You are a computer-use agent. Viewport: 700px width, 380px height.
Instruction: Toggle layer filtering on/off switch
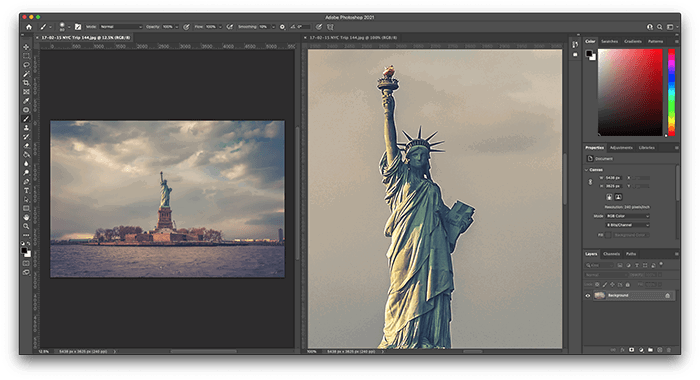661,263
